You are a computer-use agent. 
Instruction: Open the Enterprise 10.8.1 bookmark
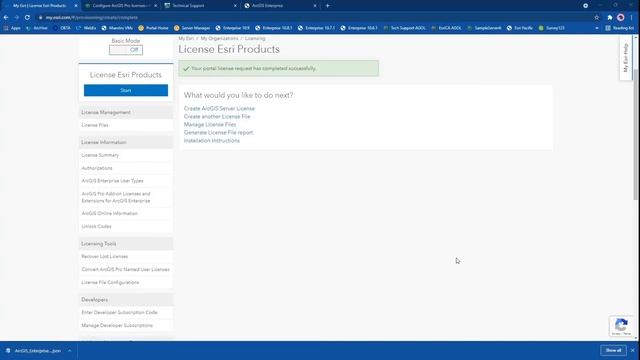[273, 28]
